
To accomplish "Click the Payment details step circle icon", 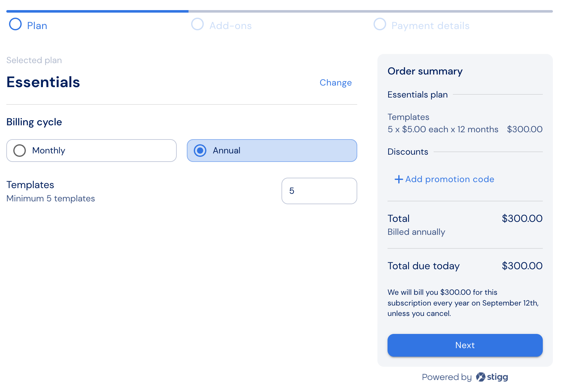I will [x=380, y=24].
